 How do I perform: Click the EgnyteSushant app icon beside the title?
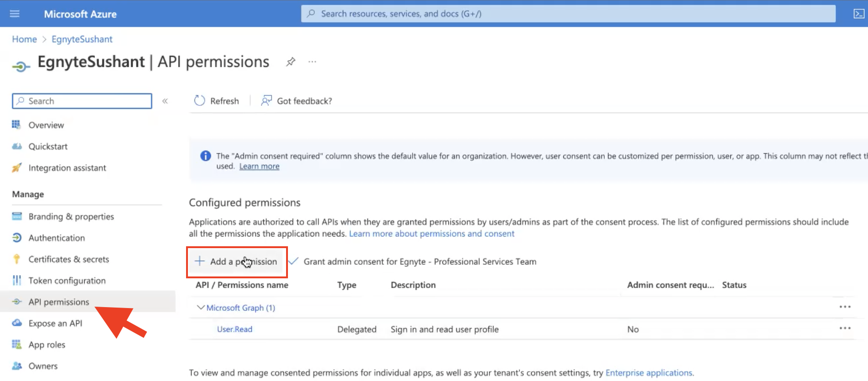click(x=20, y=67)
